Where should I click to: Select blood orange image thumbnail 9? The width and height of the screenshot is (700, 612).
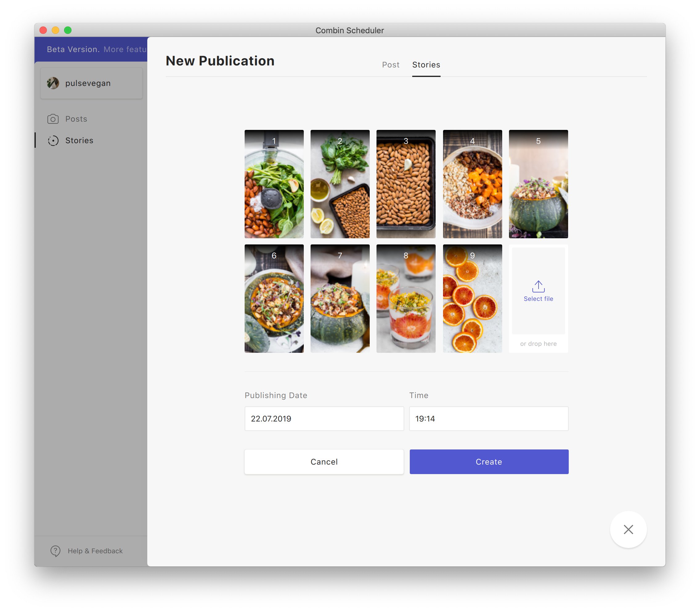tap(473, 298)
